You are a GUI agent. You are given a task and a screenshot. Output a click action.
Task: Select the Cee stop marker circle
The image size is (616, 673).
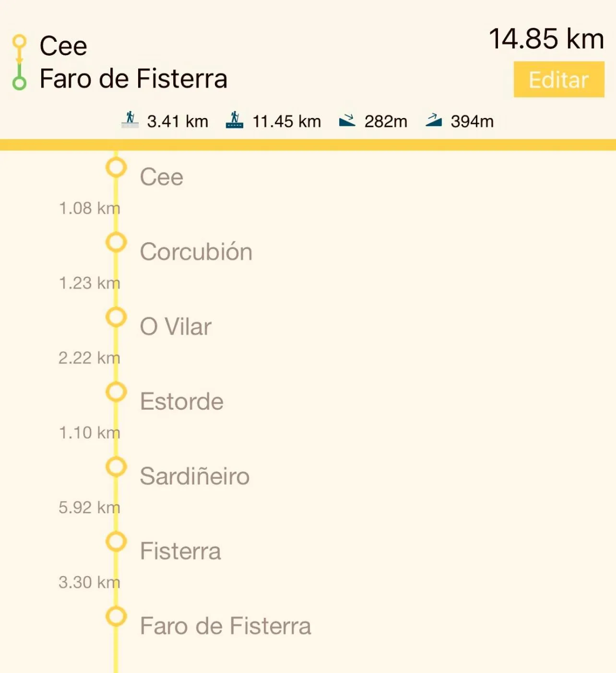(116, 168)
